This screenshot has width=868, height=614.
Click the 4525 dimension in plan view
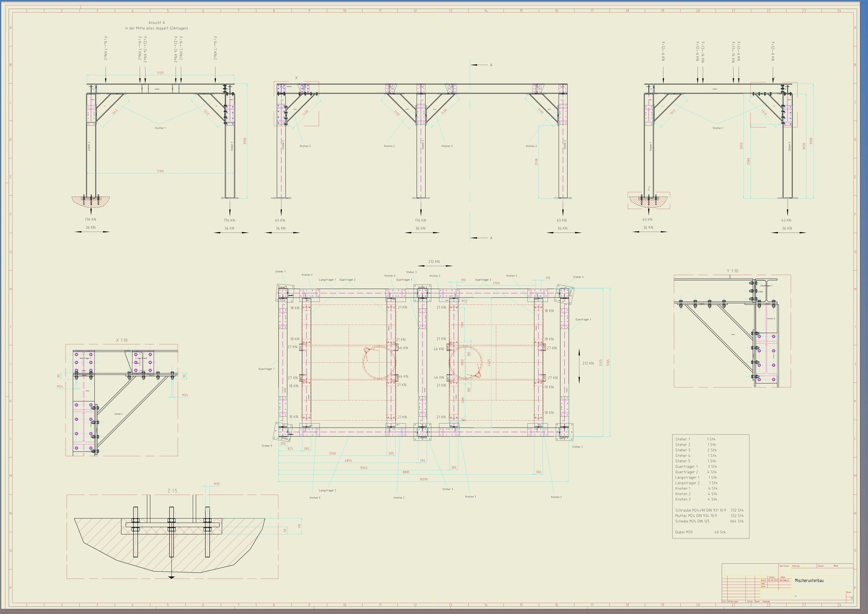489,362
